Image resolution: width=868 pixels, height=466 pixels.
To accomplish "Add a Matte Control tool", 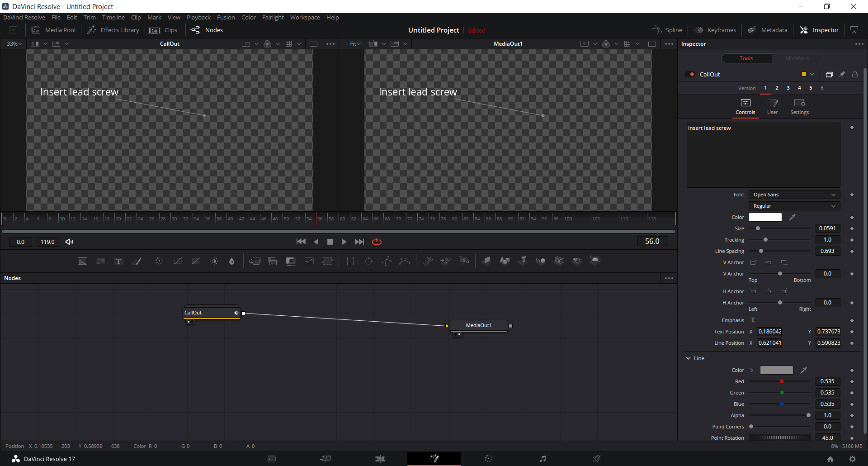I will click(291, 261).
